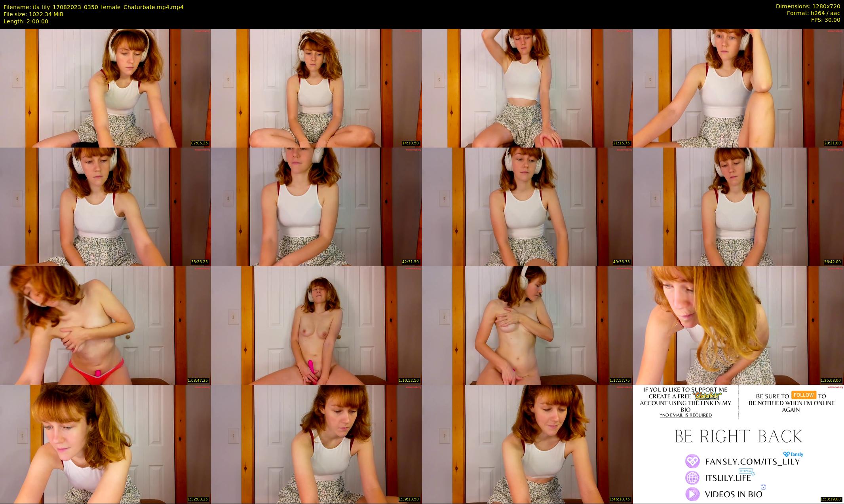Open the thumbnail stamped 07:05.25
This screenshot has height=504, width=844.
tap(105, 88)
